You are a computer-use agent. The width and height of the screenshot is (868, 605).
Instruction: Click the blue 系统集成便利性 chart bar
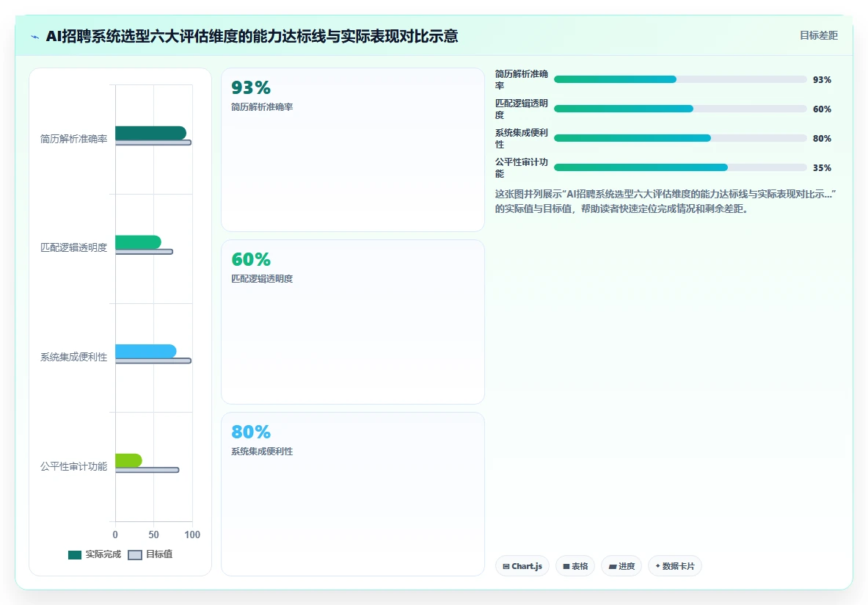tap(145, 351)
